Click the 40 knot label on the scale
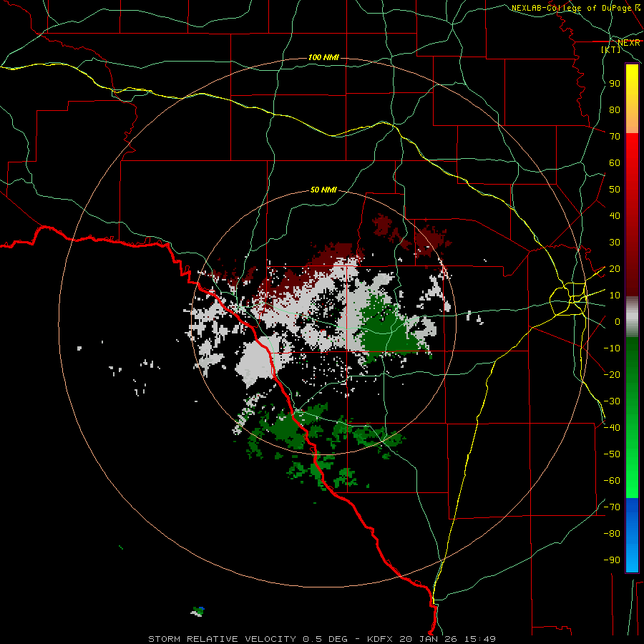The width and height of the screenshot is (644, 644). (615, 216)
